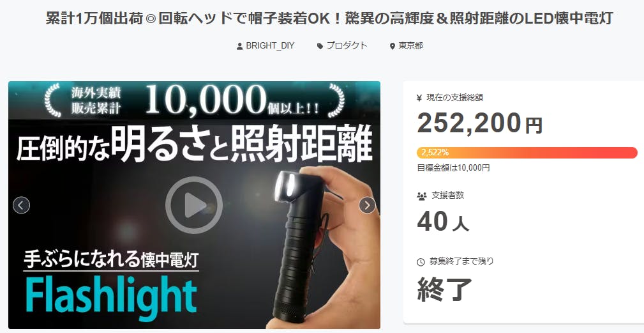Screen dimensions: 644x333
Task: Click the yen icon beside 現在の支援総額
Action: [x=419, y=98]
